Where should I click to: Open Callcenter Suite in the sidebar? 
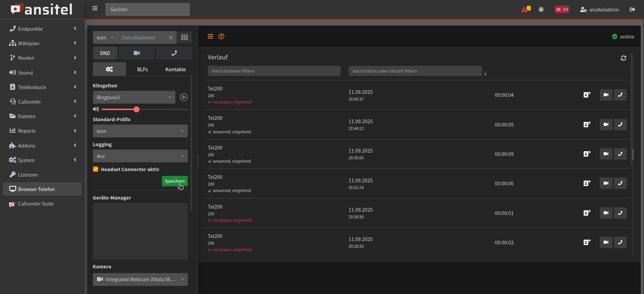tap(35, 204)
